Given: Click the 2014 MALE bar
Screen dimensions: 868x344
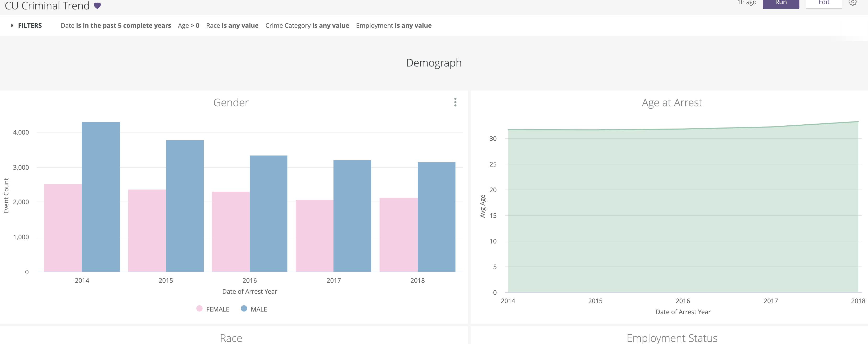Looking at the screenshot, I should coord(101,197).
